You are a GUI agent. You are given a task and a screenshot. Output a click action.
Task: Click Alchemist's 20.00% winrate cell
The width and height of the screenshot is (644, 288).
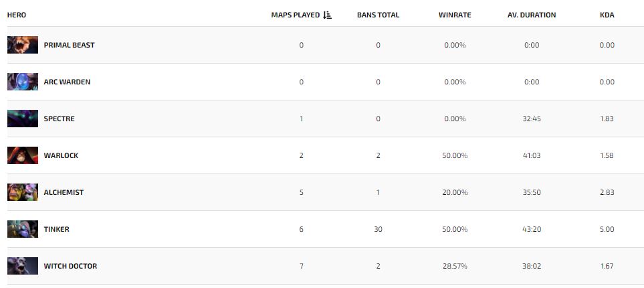(455, 192)
